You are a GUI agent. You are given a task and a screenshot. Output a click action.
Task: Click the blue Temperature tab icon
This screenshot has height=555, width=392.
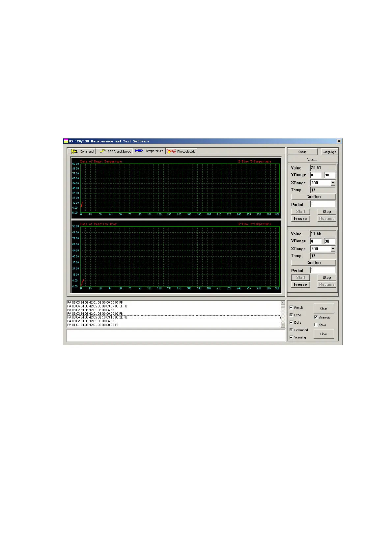click(139, 151)
